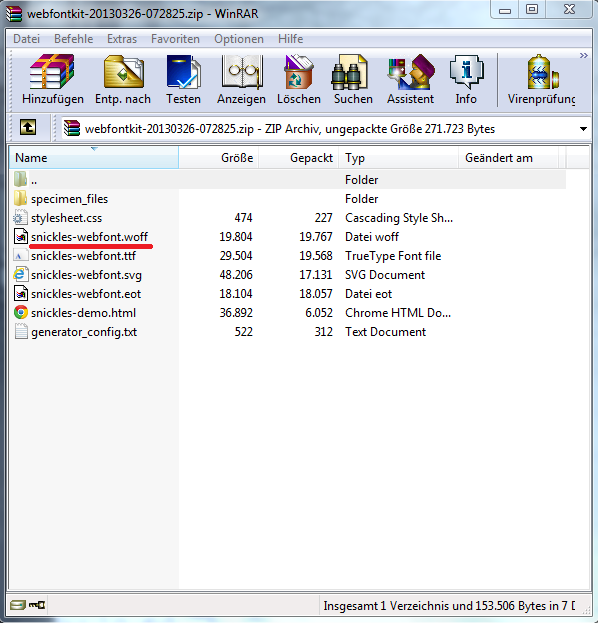The height and width of the screenshot is (623, 598).
Task: Click 'TrueType Font file' type cell
Action: pyautogui.click(x=393, y=256)
